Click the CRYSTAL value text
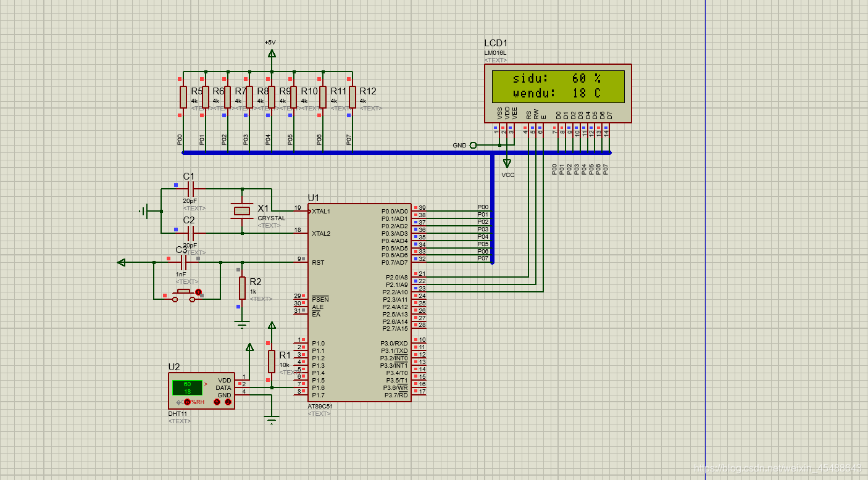This screenshot has height=480, width=868. 272,218
